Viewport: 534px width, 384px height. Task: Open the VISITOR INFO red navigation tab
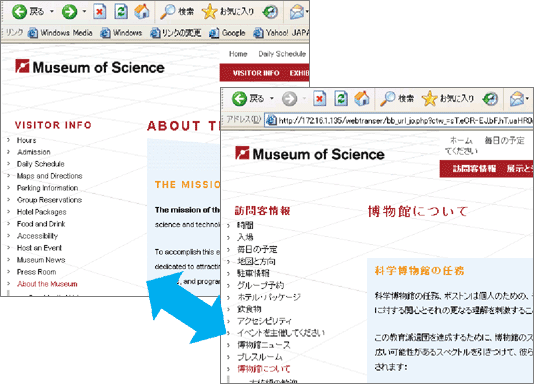(256, 73)
